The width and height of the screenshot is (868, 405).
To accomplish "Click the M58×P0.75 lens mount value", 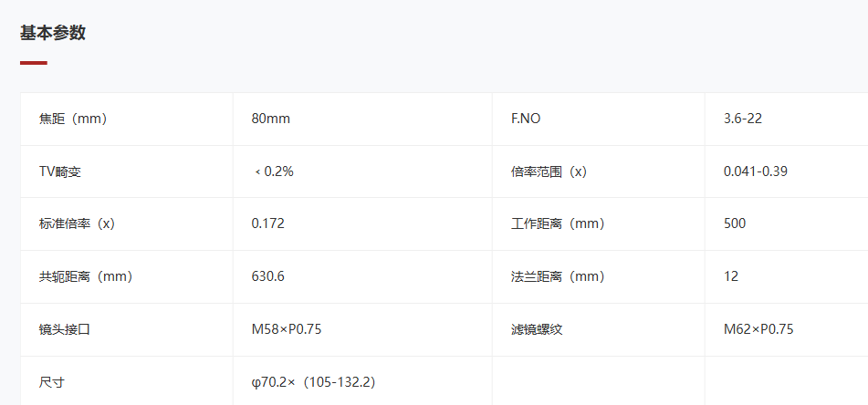I will pos(287,330).
